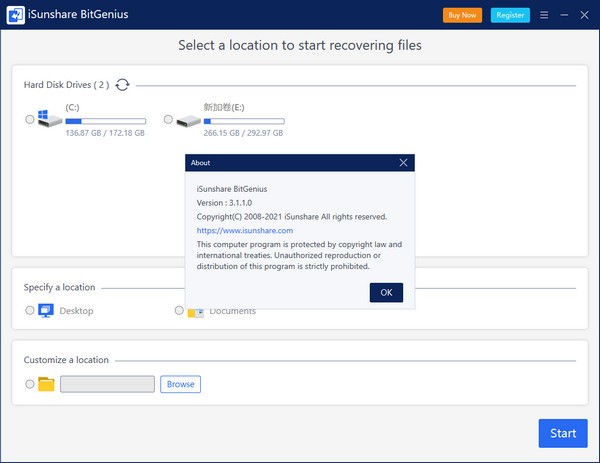Close the About dialog with X
The width and height of the screenshot is (600, 463).
tap(403, 162)
